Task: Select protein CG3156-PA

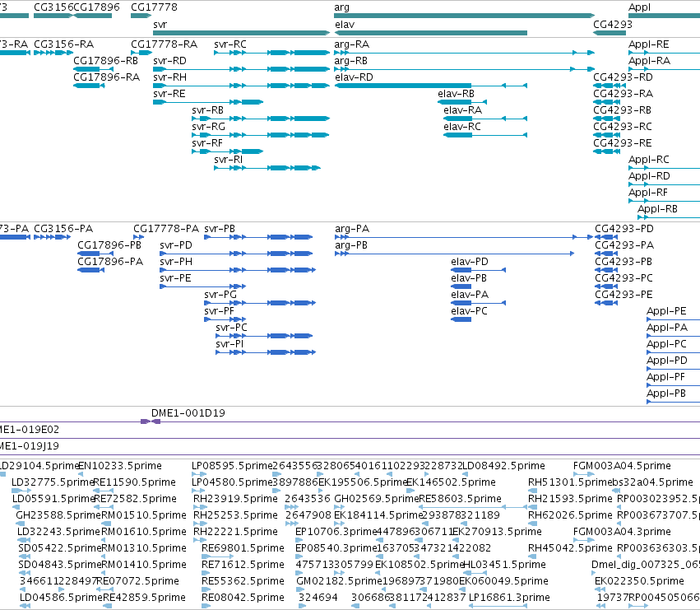Action: pyautogui.click(x=52, y=237)
